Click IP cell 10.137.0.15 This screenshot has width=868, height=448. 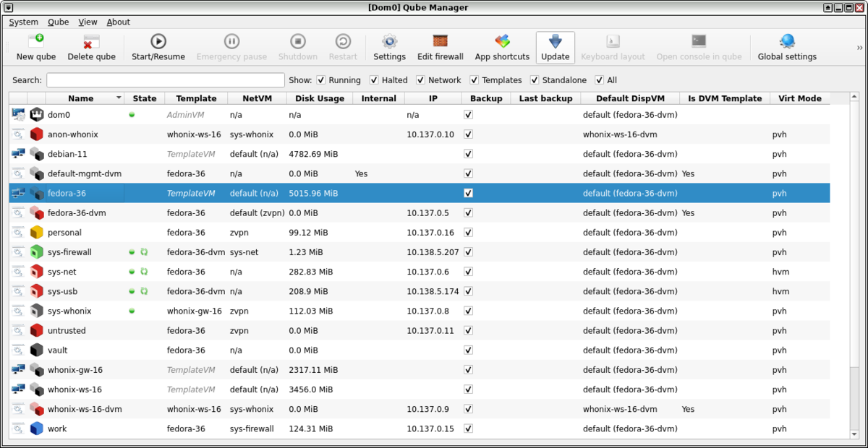pyautogui.click(x=430, y=428)
